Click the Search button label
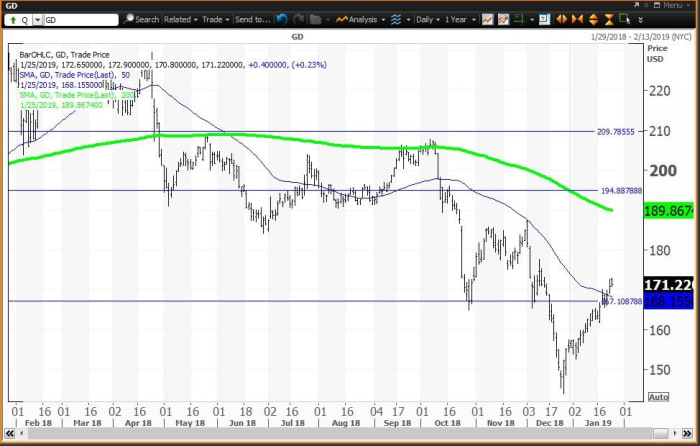Viewport: 700px width, 446px height. [147, 20]
